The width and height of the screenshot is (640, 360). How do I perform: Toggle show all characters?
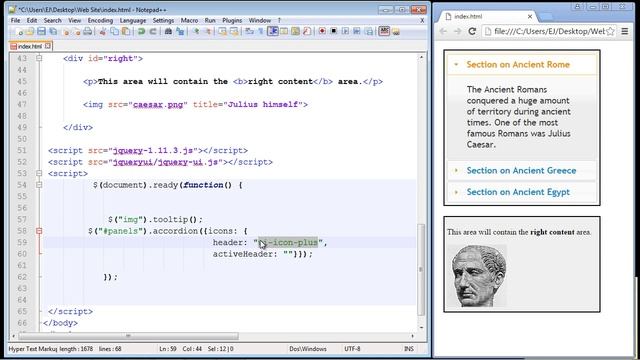[260, 31]
